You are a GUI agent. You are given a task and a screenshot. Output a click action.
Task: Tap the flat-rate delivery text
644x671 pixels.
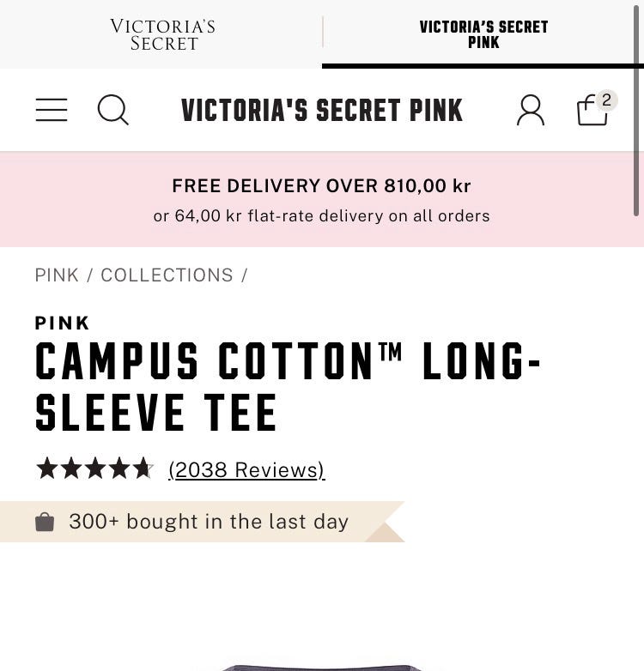(322, 215)
